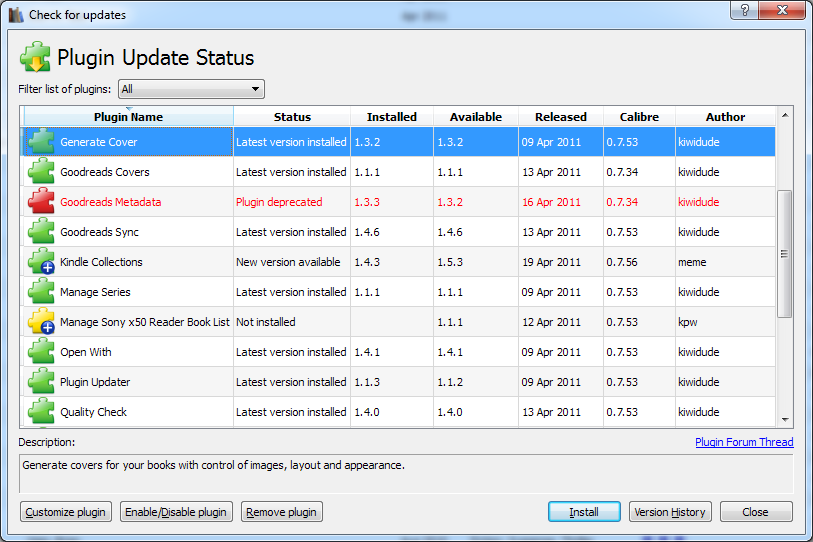Sort by Available column header
The height and width of the screenshot is (542, 813).
point(476,117)
